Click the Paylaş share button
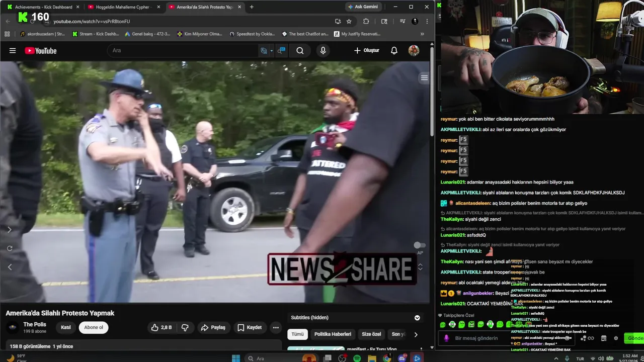This screenshot has width=644, height=362. [x=213, y=327]
